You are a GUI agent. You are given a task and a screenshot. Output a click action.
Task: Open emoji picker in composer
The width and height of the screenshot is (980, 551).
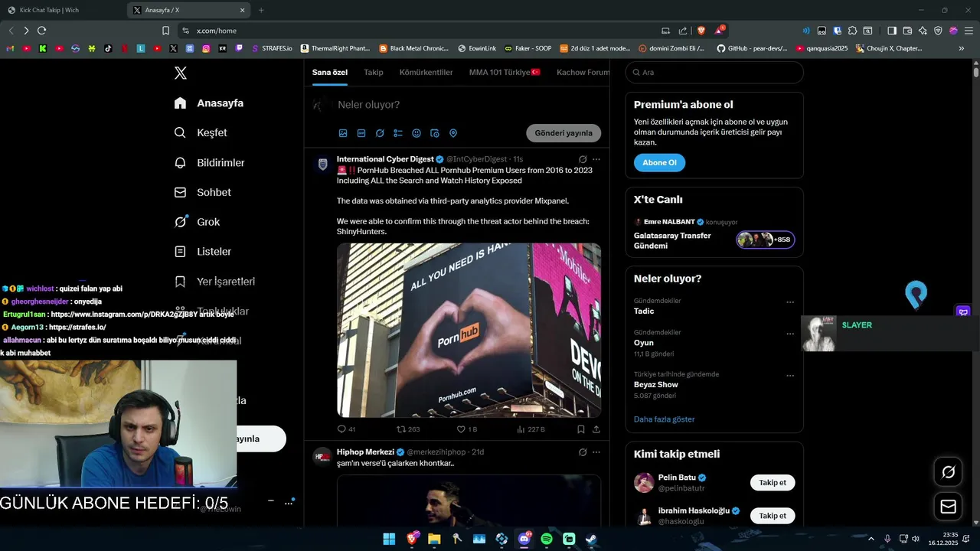[x=416, y=133]
